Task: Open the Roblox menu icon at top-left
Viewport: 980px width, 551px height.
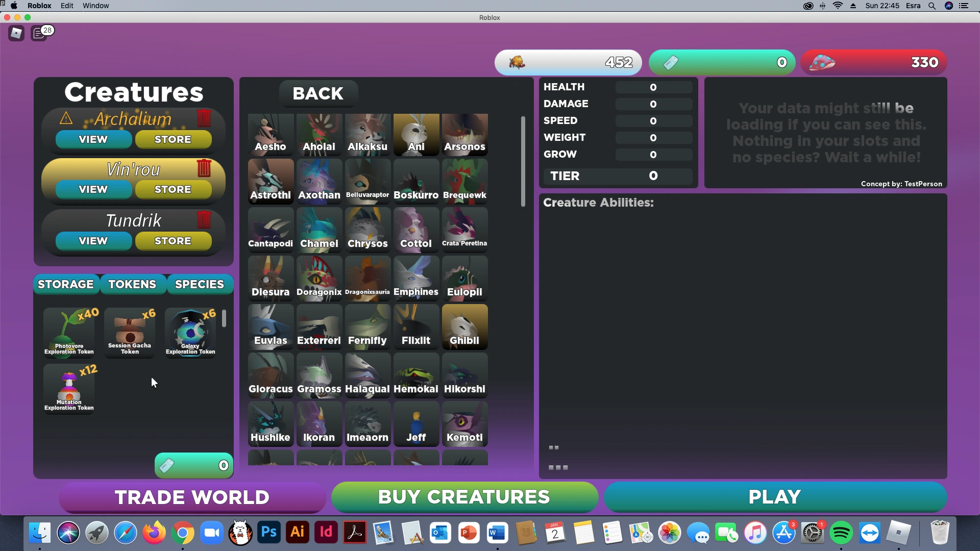Action: [16, 34]
